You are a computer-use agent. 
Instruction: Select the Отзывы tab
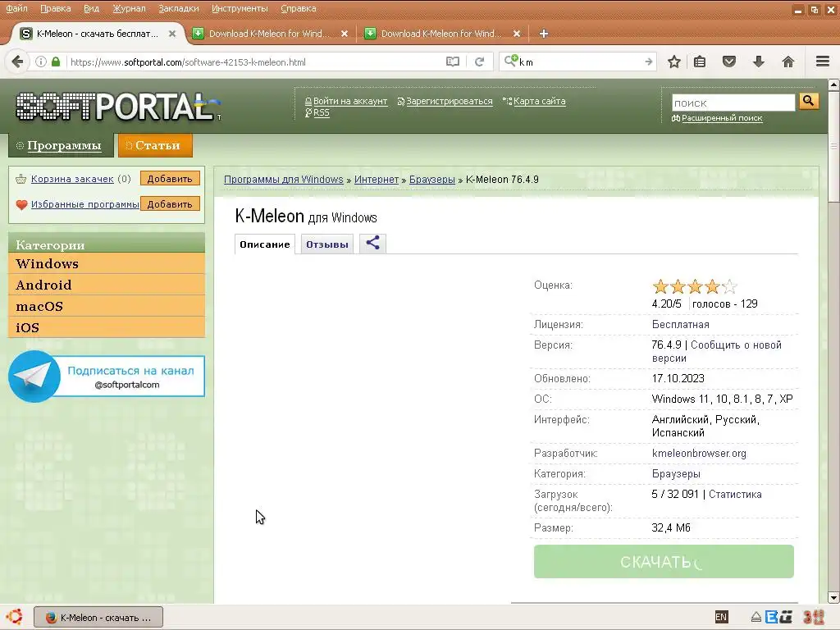[326, 244]
